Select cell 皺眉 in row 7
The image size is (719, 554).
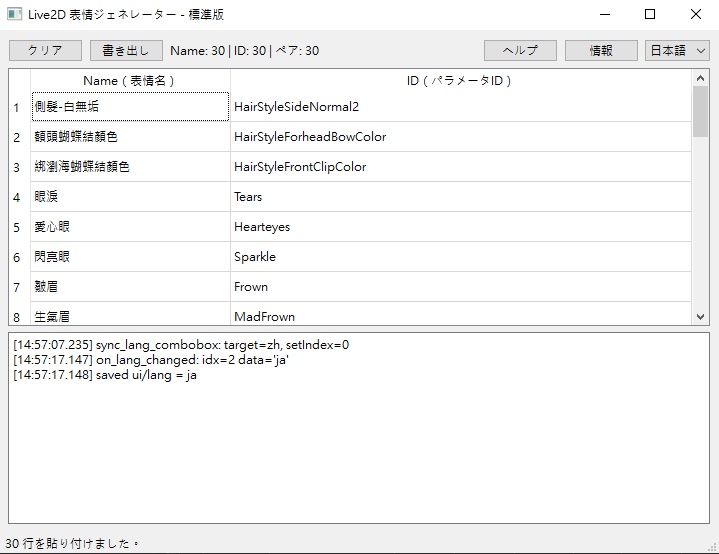click(x=130, y=287)
